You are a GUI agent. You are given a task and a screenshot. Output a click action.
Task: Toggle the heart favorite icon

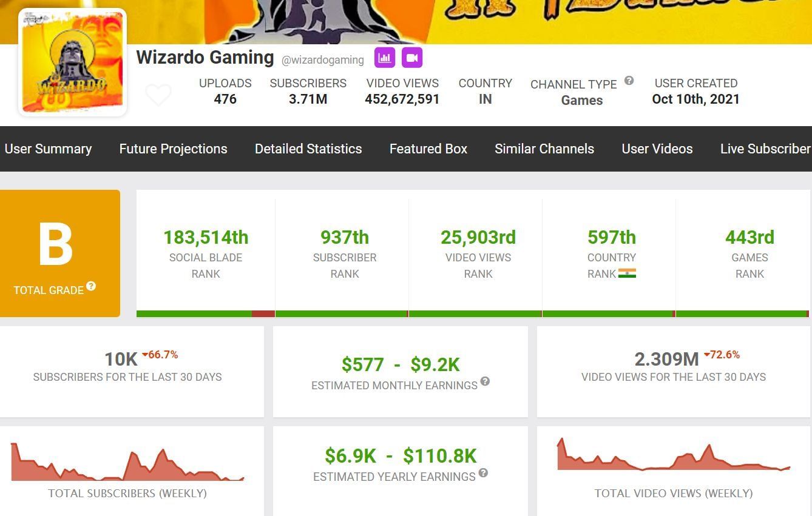coord(158,95)
